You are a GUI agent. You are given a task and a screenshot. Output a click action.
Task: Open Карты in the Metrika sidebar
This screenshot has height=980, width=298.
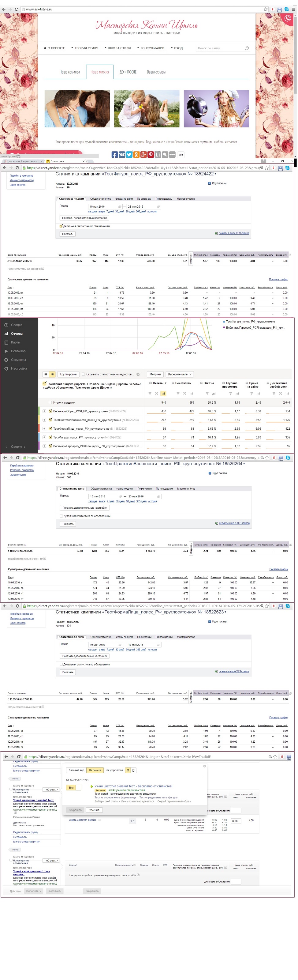(16, 343)
